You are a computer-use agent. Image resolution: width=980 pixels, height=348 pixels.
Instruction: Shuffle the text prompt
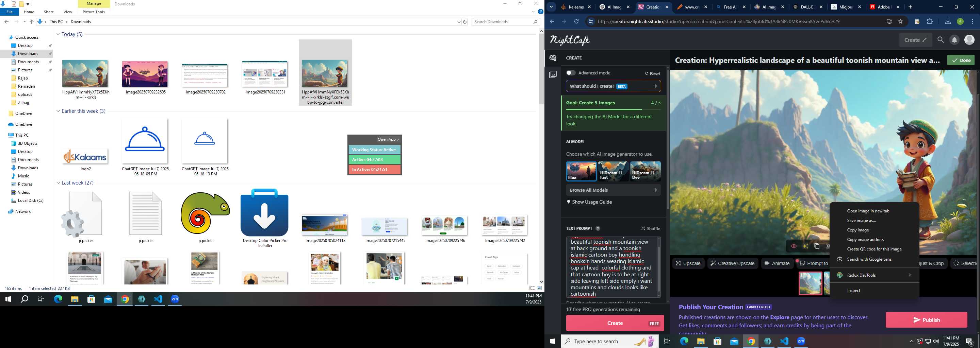651,228
